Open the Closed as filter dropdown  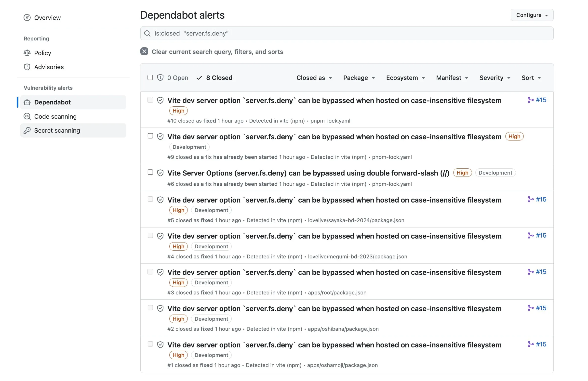[314, 78]
